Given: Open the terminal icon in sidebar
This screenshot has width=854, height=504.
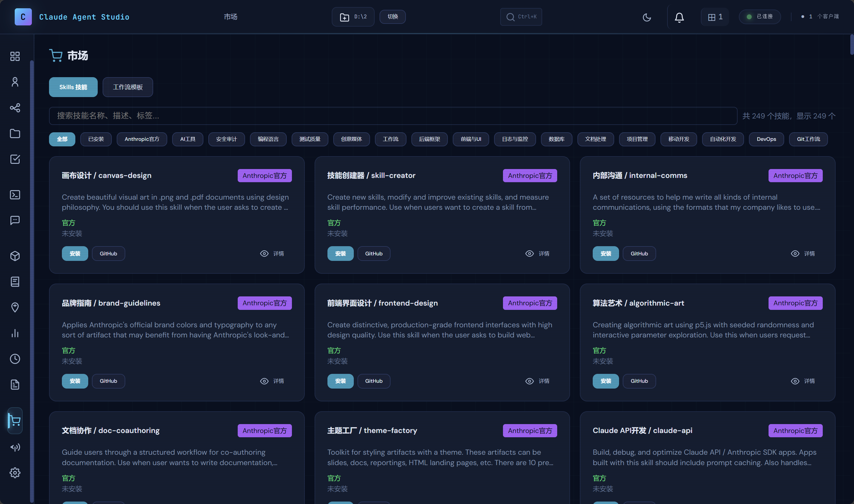Looking at the screenshot, I should [15, 195].
